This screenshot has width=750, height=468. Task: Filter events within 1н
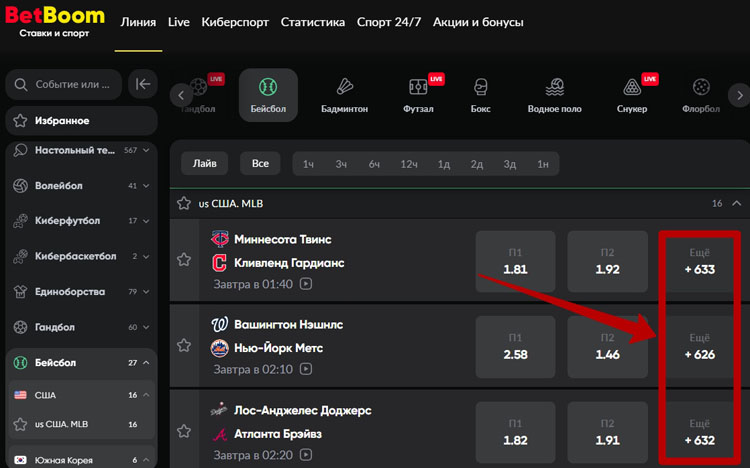(x=542, y=164)
